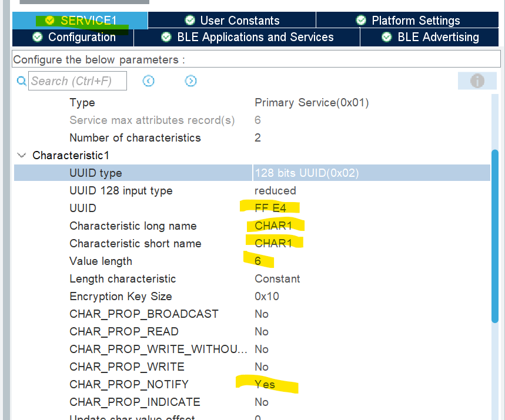Image resolution: width=505 pixels, height=420 pixels.
Task: Edit Encryption Key Size value 0x10
Action: pos(267,296)
